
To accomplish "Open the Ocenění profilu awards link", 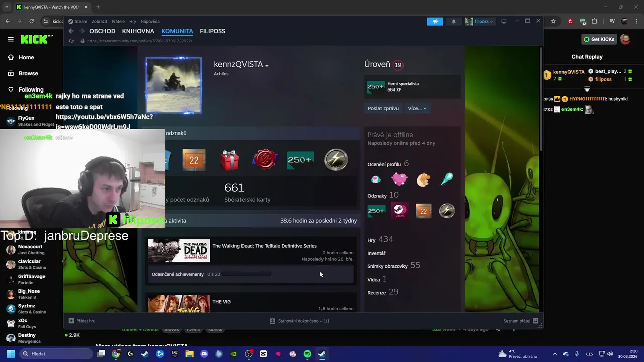I will pos(388,164).
